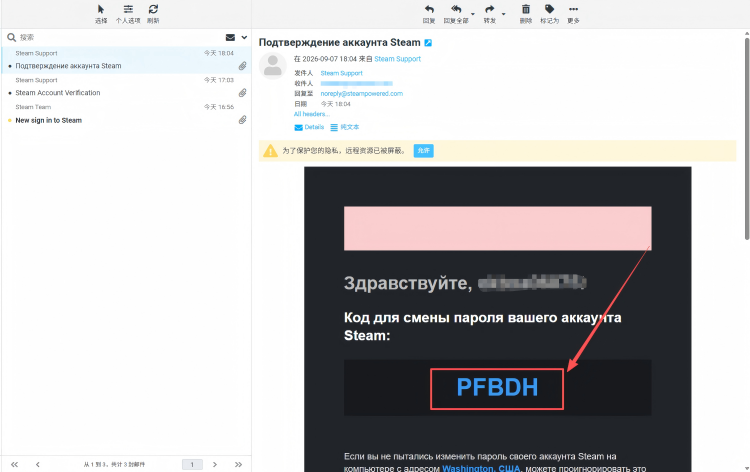Go to first page of mail list
This screenshot has height=472, width=750.
[14, 464]
